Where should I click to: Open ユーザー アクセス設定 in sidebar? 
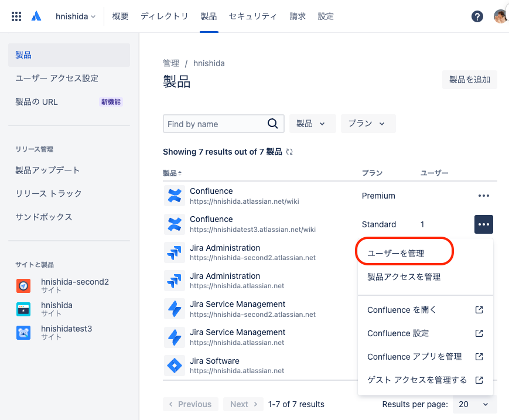click(69, 78)
